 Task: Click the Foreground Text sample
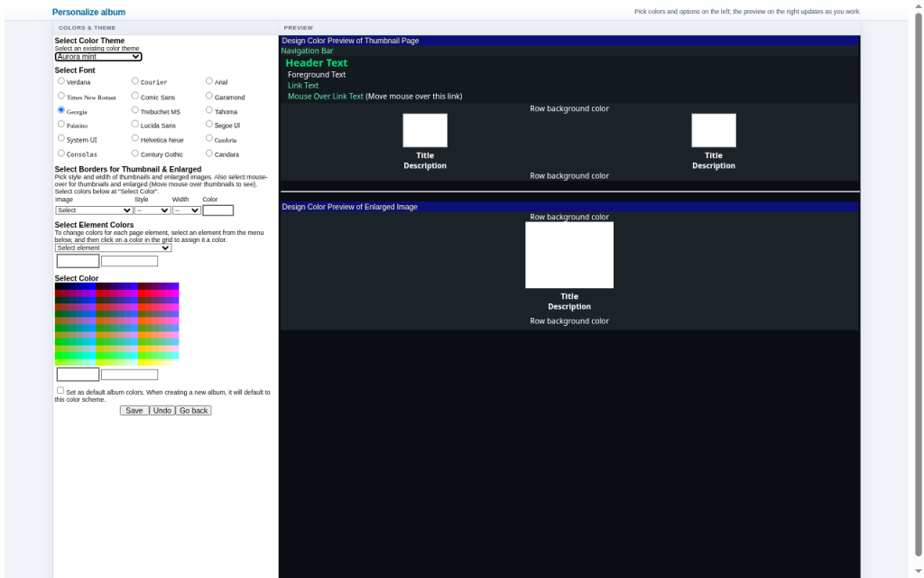pyautogui.click(x=317, y=74)
